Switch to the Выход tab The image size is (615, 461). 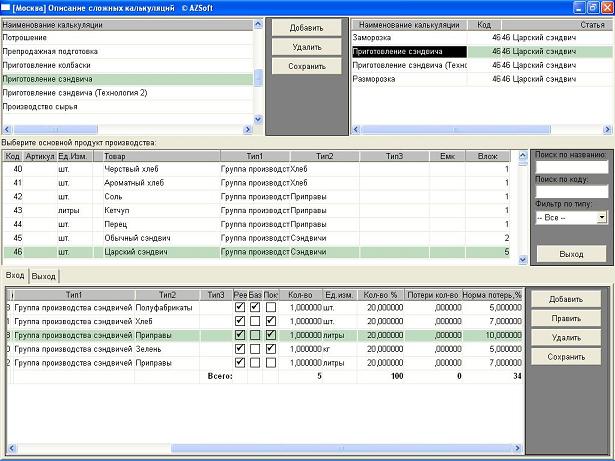[44, 276]
